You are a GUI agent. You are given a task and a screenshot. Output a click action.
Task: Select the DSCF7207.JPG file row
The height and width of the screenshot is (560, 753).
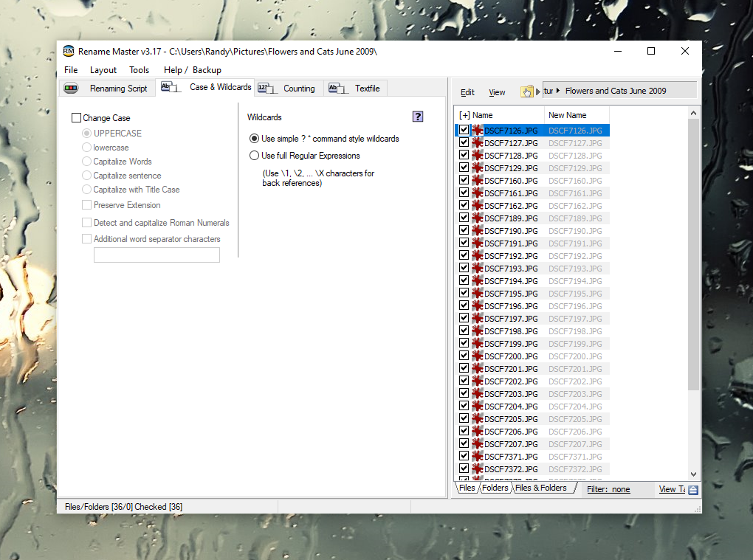click(532, 444)
